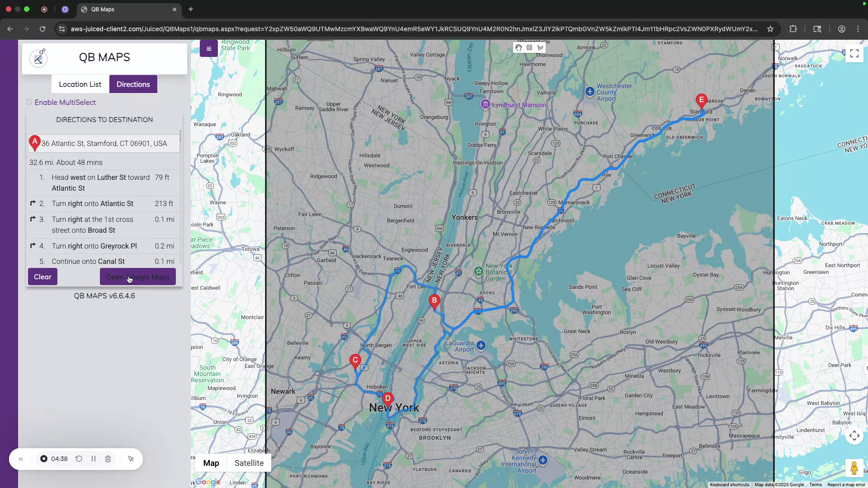The image size is (868, 488).
Task: Select the hand pan tool on the map
Action: [518, 47]
